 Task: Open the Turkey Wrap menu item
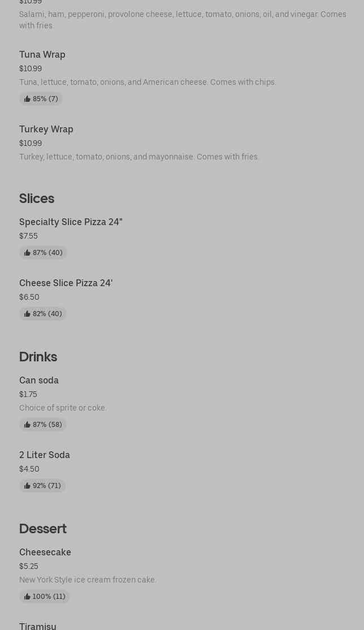(46, 129)
